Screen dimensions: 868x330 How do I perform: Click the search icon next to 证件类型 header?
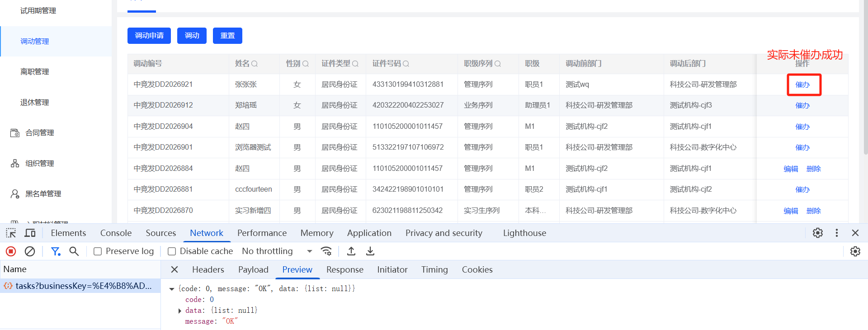pyautogui.click(x=355, y=64)
